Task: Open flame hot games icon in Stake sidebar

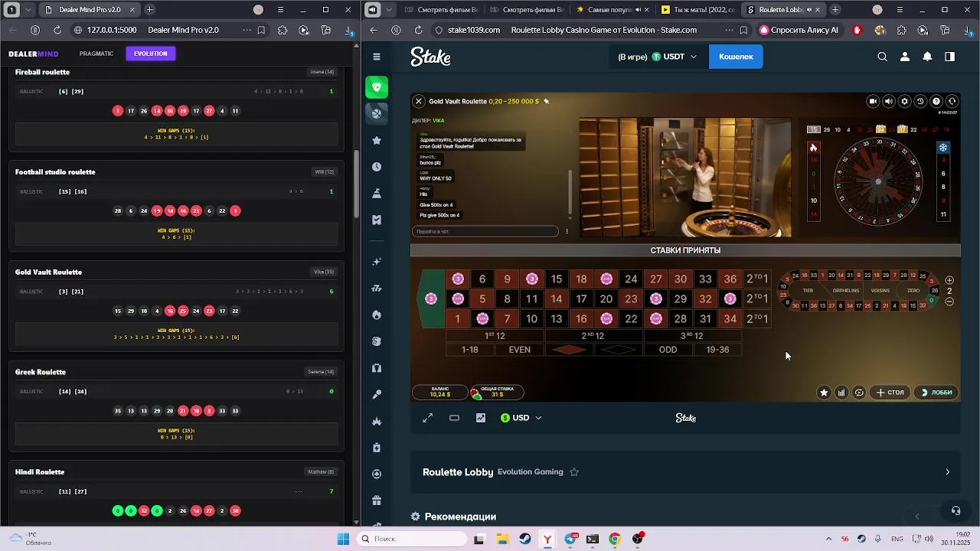Action: click(x=376, y=315)
